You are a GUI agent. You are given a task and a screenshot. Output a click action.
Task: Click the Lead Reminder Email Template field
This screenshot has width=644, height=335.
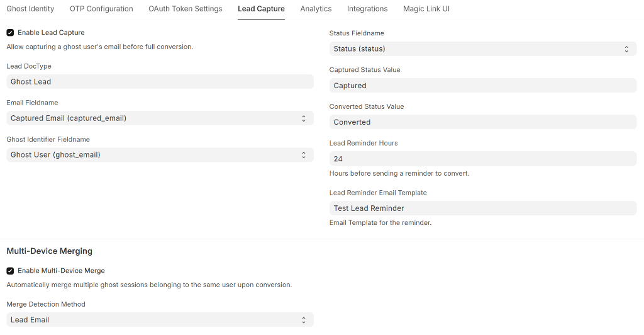pos(483,208)
